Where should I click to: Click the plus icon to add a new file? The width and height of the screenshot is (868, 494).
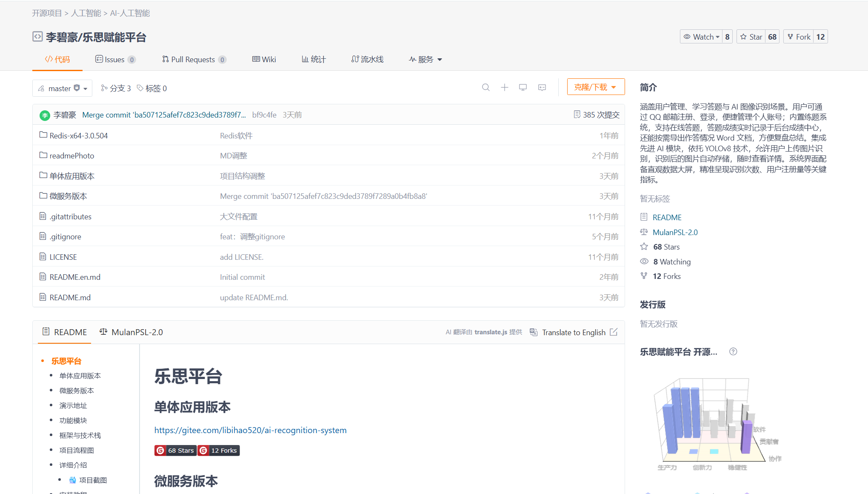click(x=504, y=87)
